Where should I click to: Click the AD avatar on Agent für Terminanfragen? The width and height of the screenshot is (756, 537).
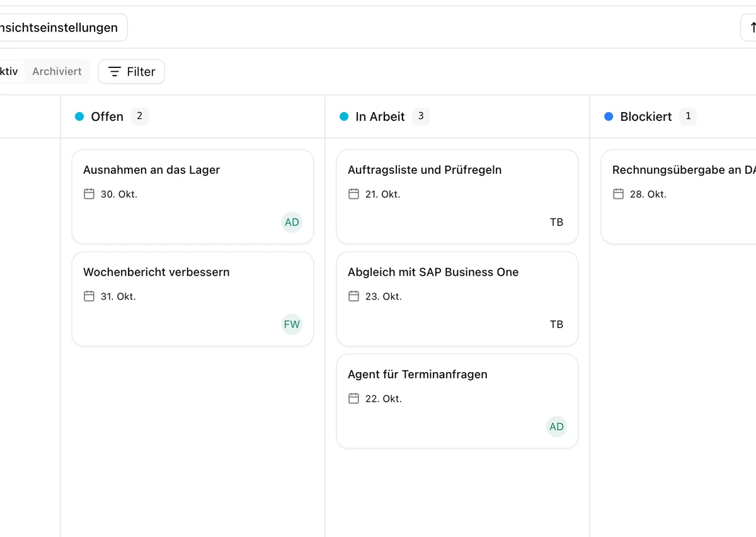(x=556, y=427)
